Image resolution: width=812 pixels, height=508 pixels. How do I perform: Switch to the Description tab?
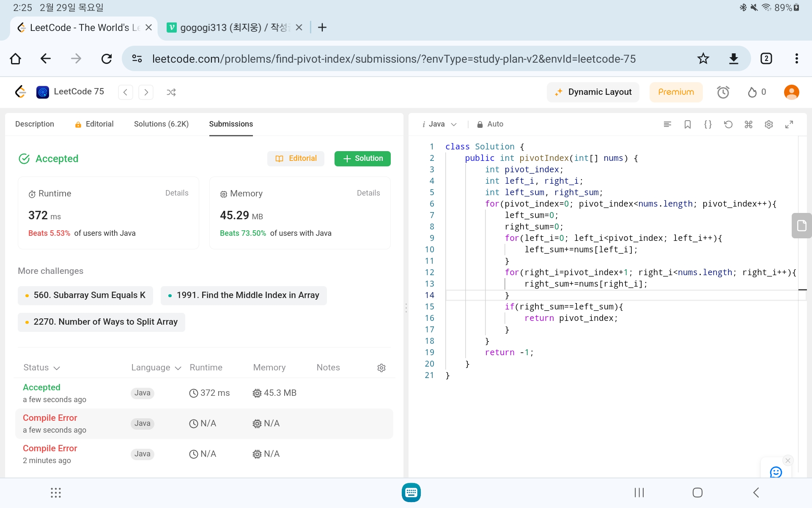click(x=35, y=124)
